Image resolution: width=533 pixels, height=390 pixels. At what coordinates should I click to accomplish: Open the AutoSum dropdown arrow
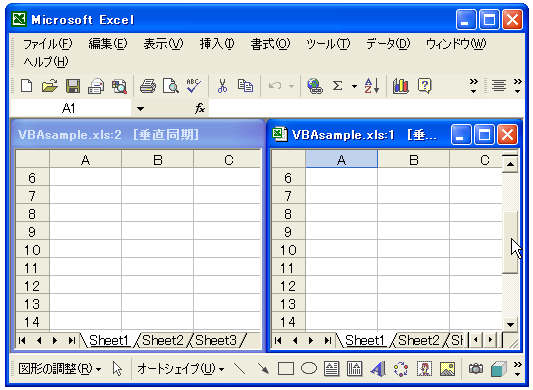tap(354, 86)
